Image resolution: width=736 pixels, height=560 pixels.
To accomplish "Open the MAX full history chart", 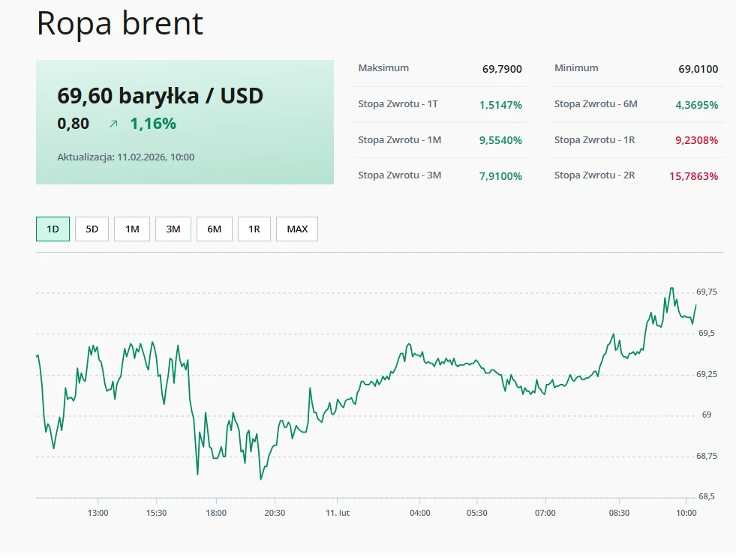I will click(x=296, y=229).
